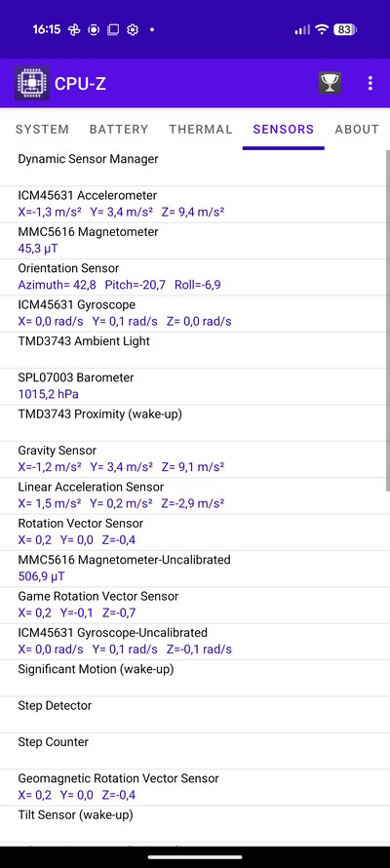Screen dimensions: 390x868
Task: Switch to the SYSTEM tab
Action: tap(42, 129)
